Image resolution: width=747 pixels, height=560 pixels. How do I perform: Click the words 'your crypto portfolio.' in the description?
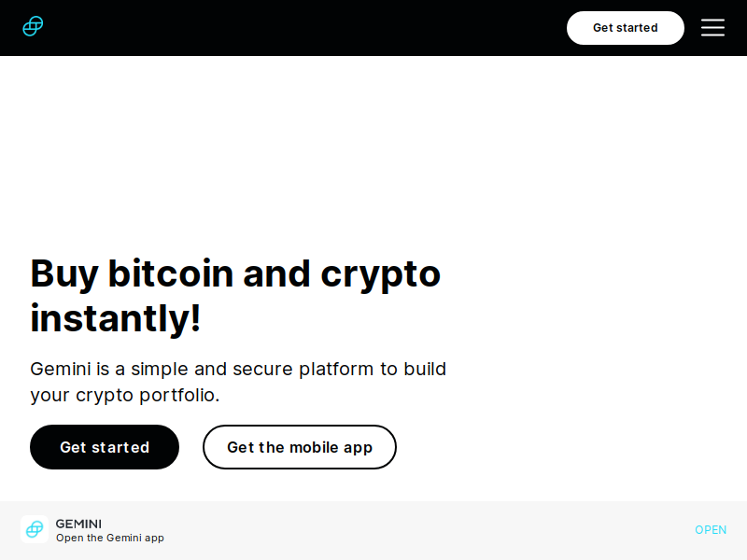[125, 395]
